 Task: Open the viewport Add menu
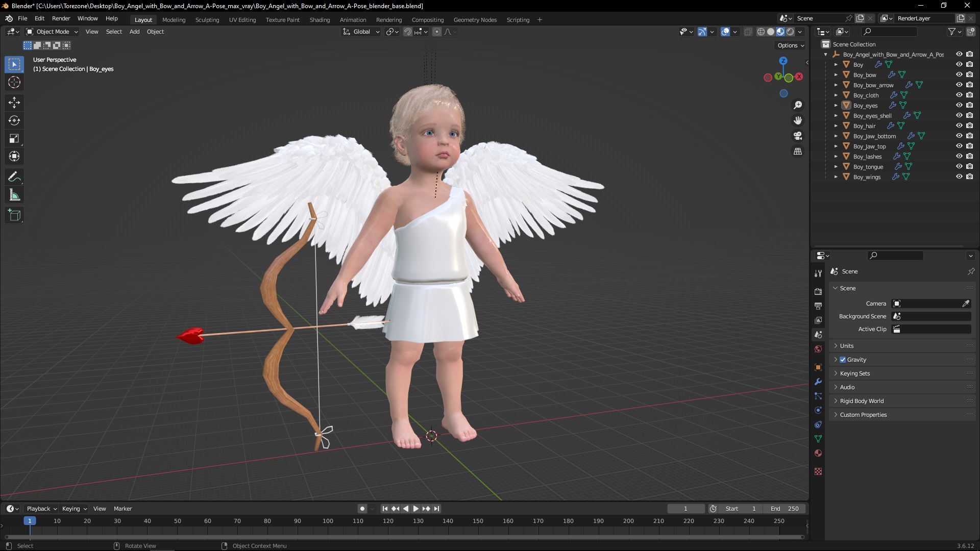[134, 32]
